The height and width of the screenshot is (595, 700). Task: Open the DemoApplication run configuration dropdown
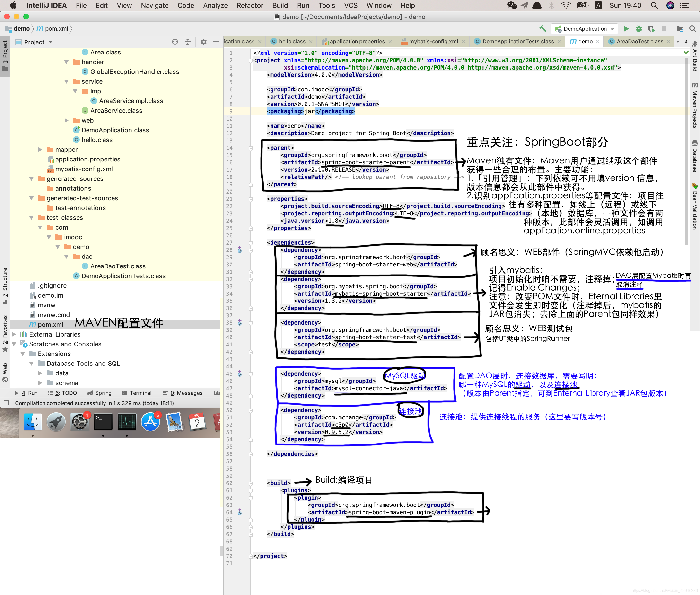(585, 29)
